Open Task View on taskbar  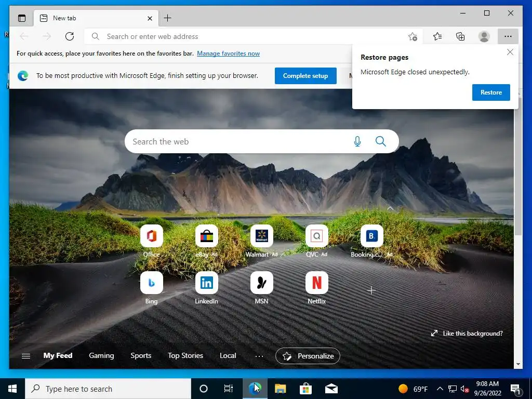point(229,389)
